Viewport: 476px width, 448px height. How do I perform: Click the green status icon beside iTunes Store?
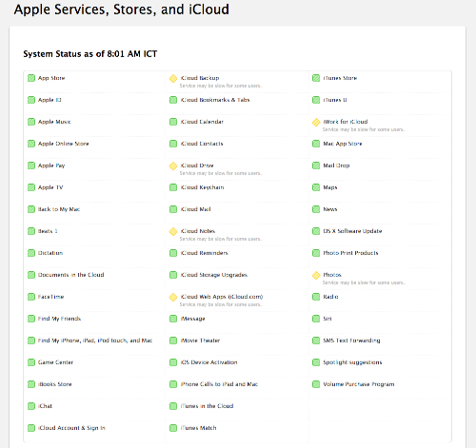coord(316,78)
